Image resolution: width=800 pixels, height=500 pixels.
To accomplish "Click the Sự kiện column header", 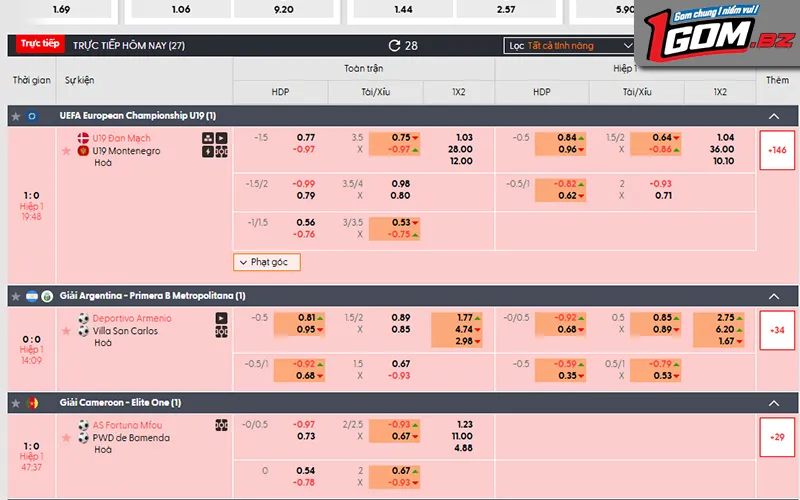I will tap(80, 80).
